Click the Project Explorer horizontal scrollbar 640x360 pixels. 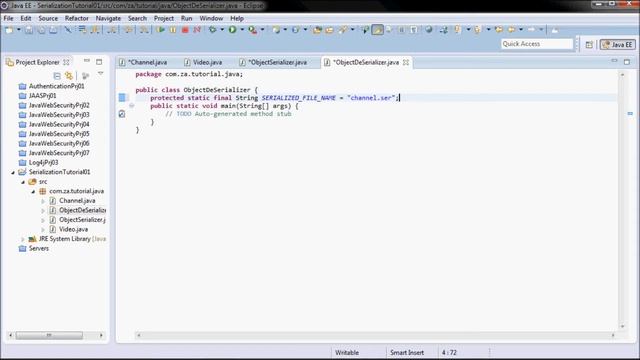[49, 335]
